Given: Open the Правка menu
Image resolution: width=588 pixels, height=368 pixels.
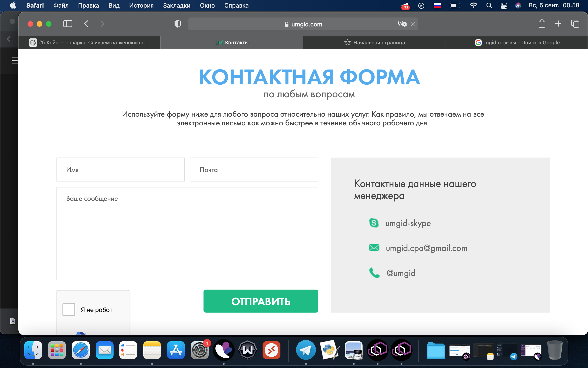Looking at the screenshot, I should pyautogui.click(x=88, y=5).
